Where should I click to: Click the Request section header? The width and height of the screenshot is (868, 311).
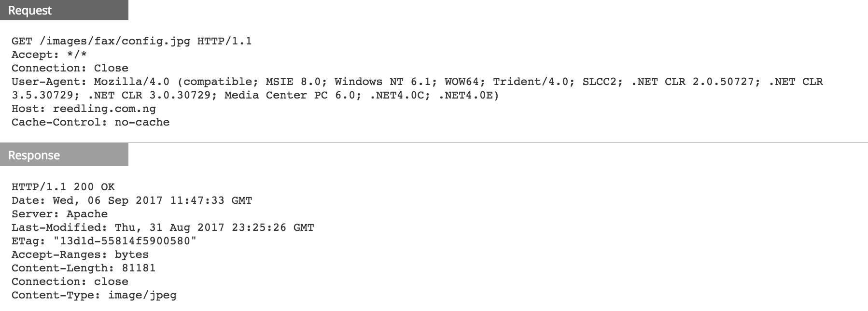[x=30, y=11]
